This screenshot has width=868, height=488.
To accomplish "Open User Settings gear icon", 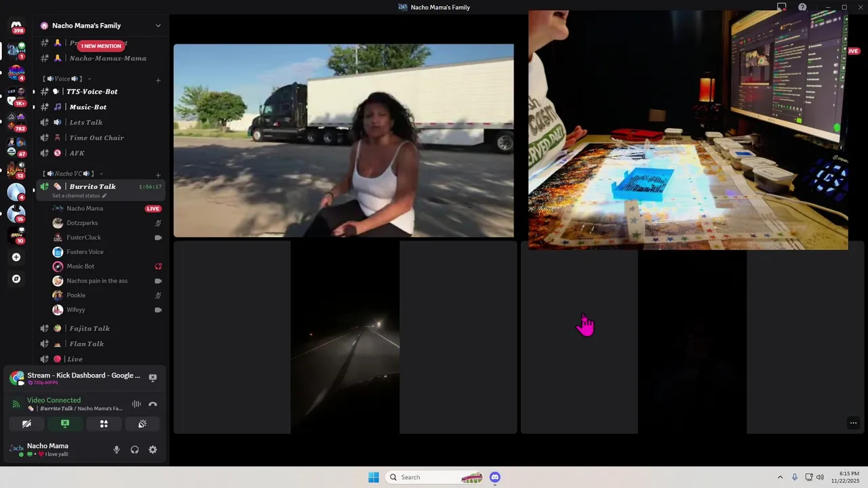I will click(x=153, y=449).
